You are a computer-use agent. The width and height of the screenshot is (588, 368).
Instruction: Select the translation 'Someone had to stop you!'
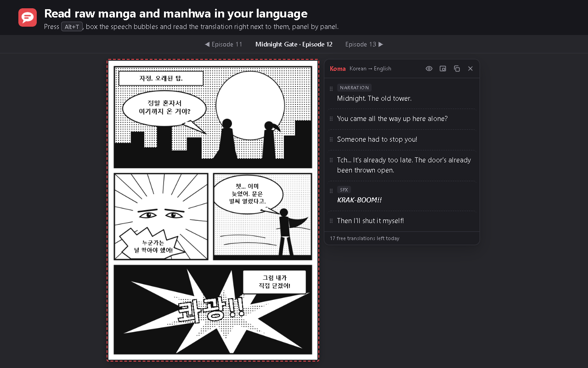tap(377, 139)
